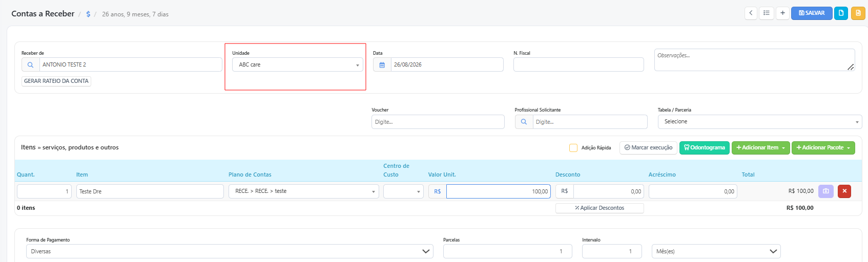Viewport: 868px width, 262px height.
Task: Click the Parcelas input field
Action: coord(507,251)
